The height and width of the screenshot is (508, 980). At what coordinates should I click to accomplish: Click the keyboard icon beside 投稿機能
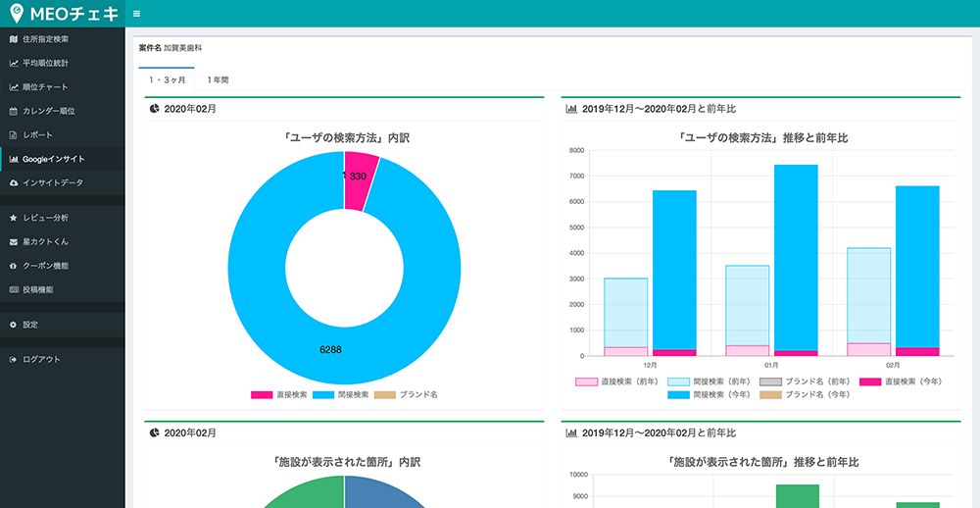(x=13, y=289)
